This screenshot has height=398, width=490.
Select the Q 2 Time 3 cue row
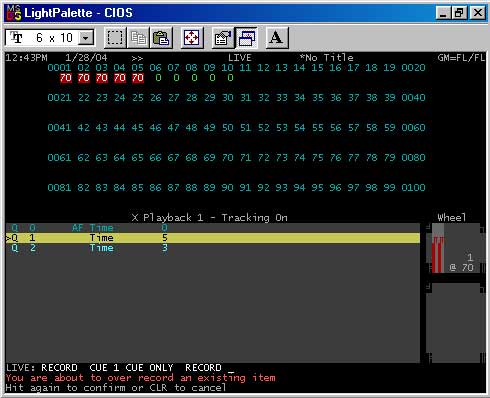click(x=213, y=248)
